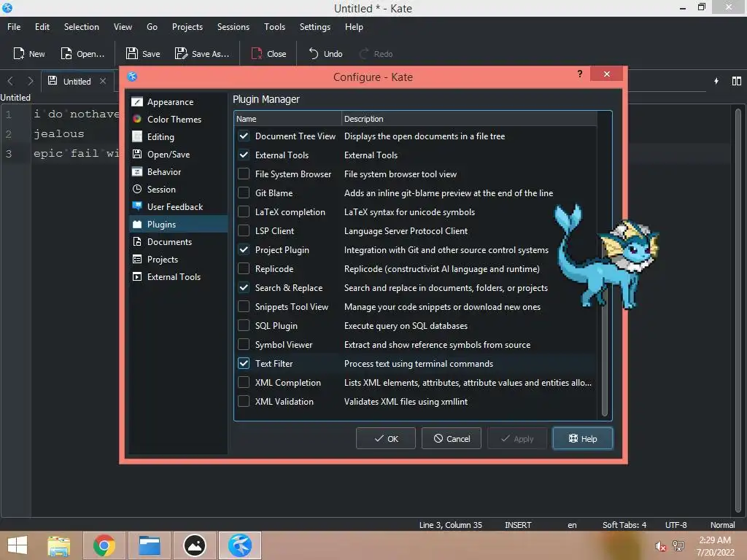
Task: Click the New document toolbar icon
Action: 18,53
